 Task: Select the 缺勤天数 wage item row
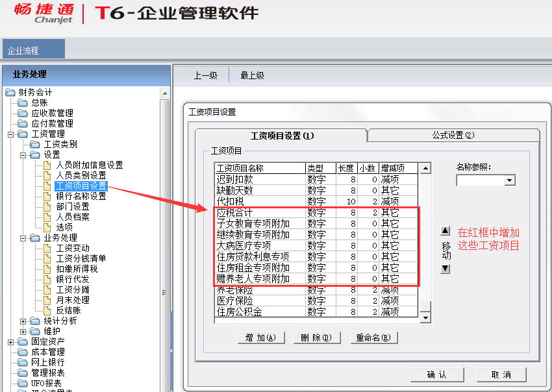pos(316,190)
